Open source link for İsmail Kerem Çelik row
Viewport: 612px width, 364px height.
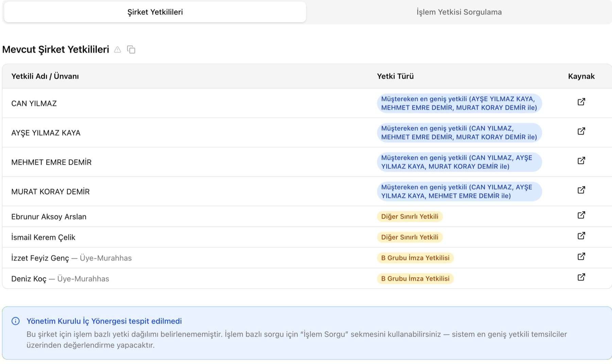(581, 236)
